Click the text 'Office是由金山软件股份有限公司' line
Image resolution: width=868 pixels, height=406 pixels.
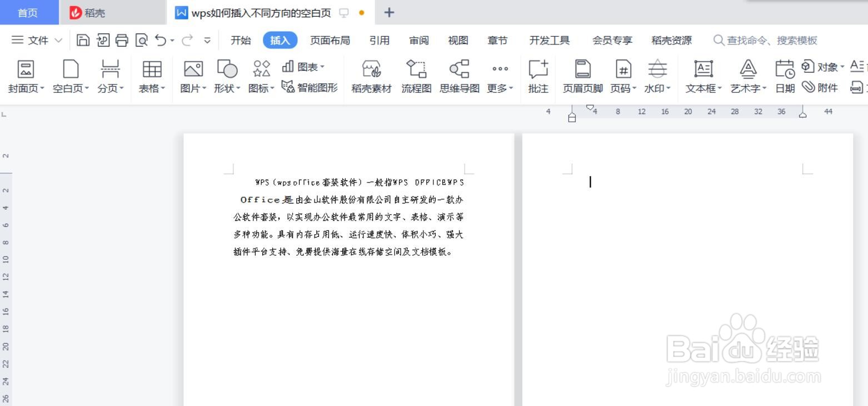[x=352, y=199]
